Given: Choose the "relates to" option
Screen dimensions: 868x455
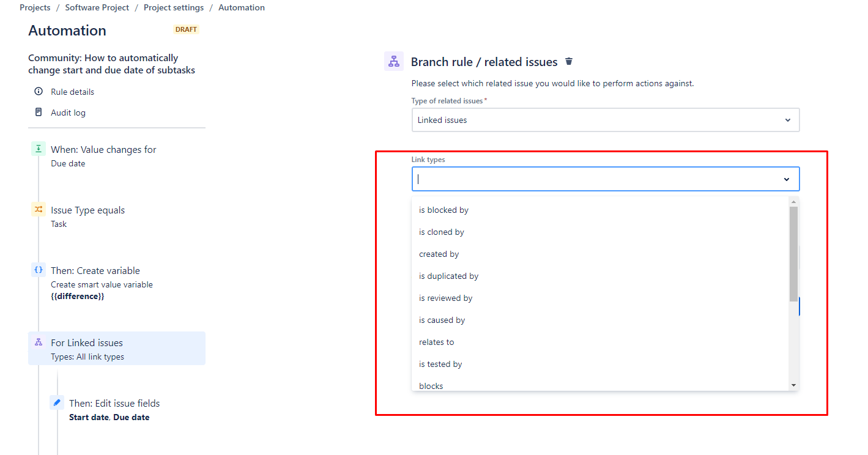Looking at the screenshot, I should pos(436,342).
